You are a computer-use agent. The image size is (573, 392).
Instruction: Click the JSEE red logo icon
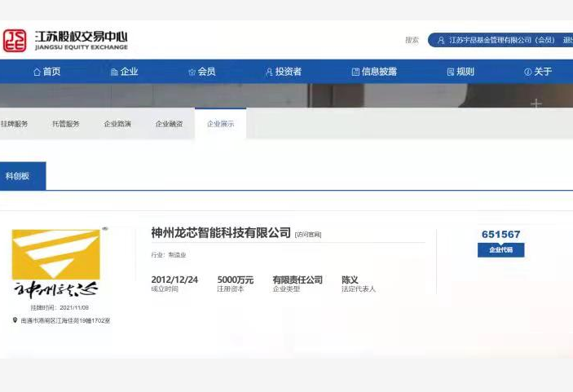(15, 41)
